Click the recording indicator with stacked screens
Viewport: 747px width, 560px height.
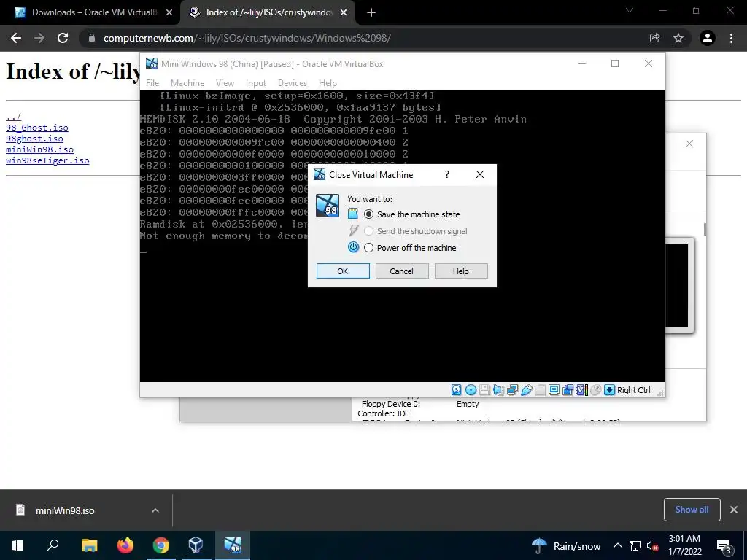(x=568, y=390)
